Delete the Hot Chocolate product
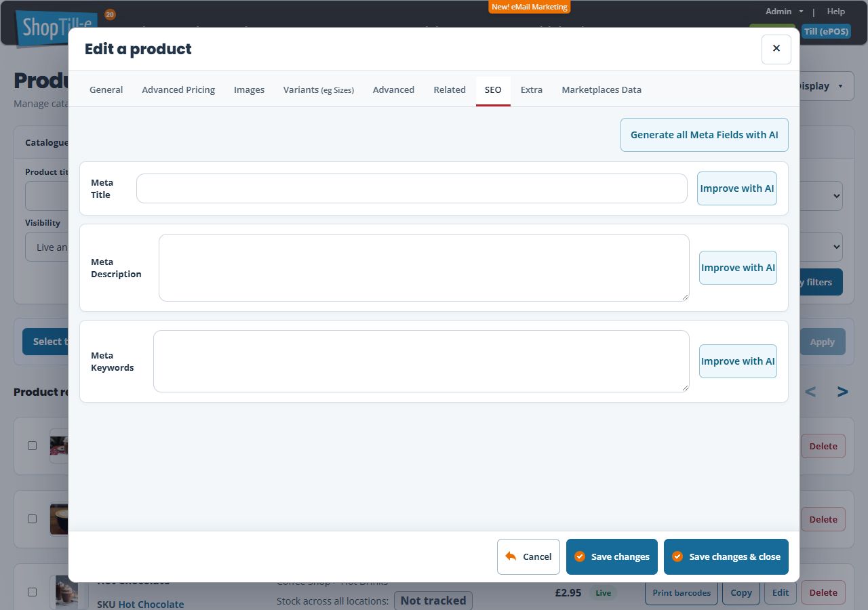The height and width of the screenshot is (610, 868). click(x=823, y=592)
